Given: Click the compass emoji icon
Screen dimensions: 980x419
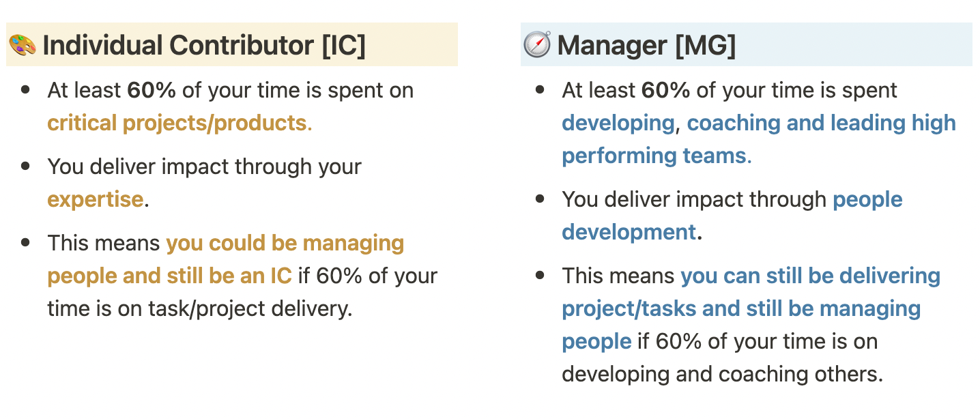Looking at the screenshot, I should [537, 45].
